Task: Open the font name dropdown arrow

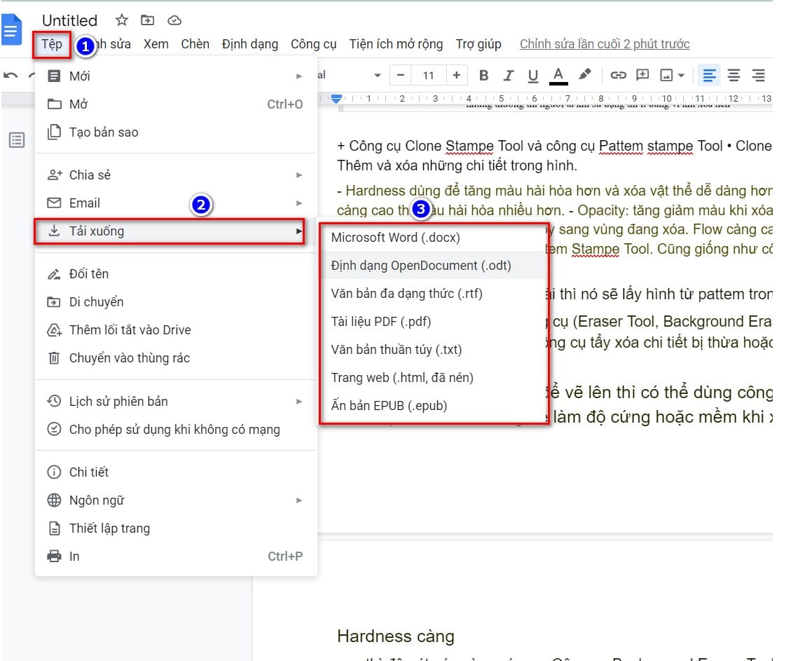Action: pyautogui.click(x=378, y=76)
